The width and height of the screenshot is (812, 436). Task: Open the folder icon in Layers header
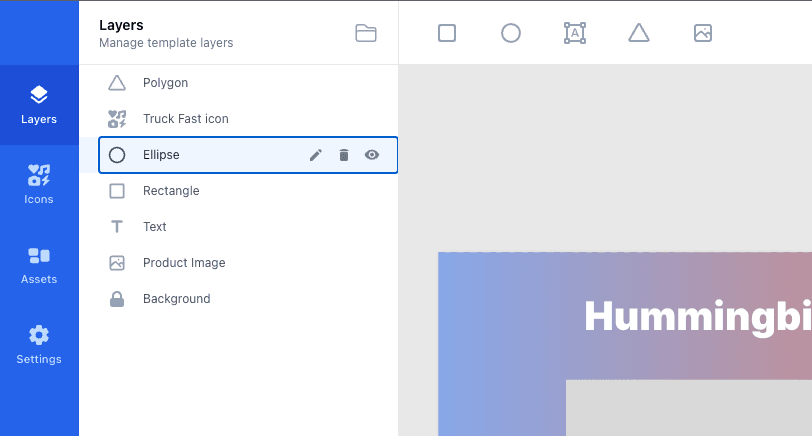click(x=366, y=33)
